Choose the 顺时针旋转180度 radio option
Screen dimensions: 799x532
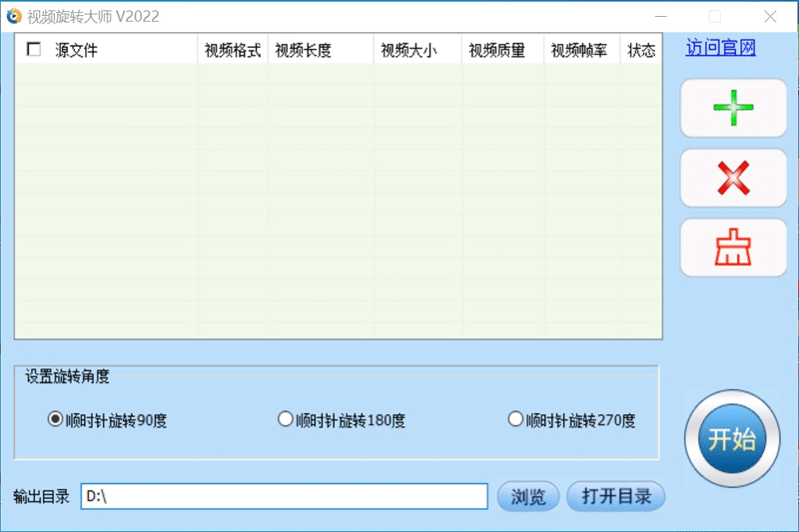[x=285, y=419]
